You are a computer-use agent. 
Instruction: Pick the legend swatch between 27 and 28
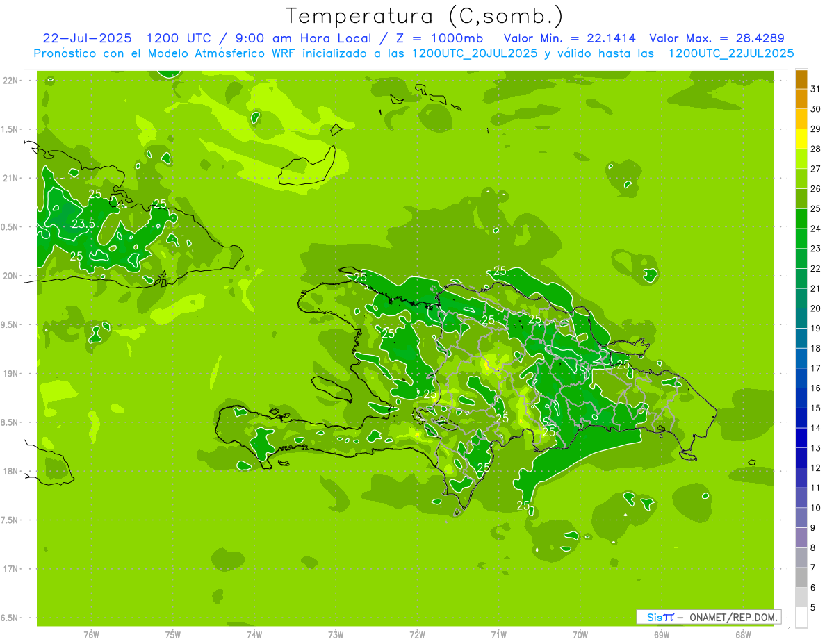(801, 159)
